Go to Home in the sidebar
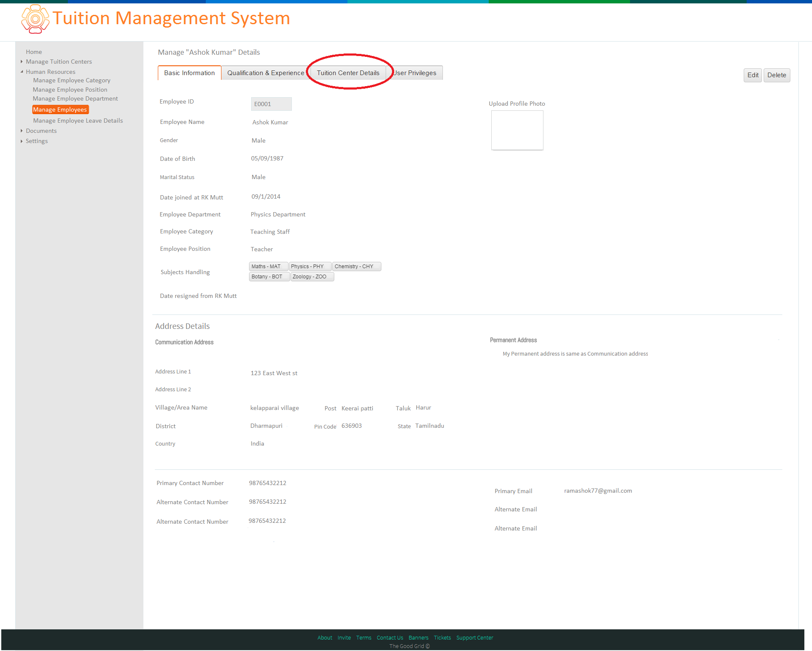Viewport: 812px width, 651px height. [x=34, y=52]
